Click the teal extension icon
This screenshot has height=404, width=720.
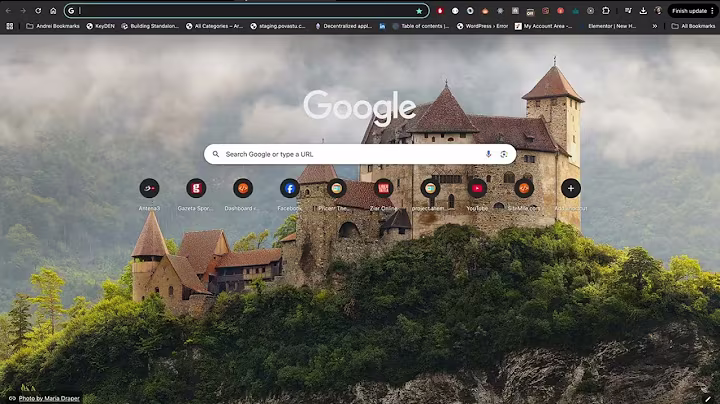tap(575, 11)
